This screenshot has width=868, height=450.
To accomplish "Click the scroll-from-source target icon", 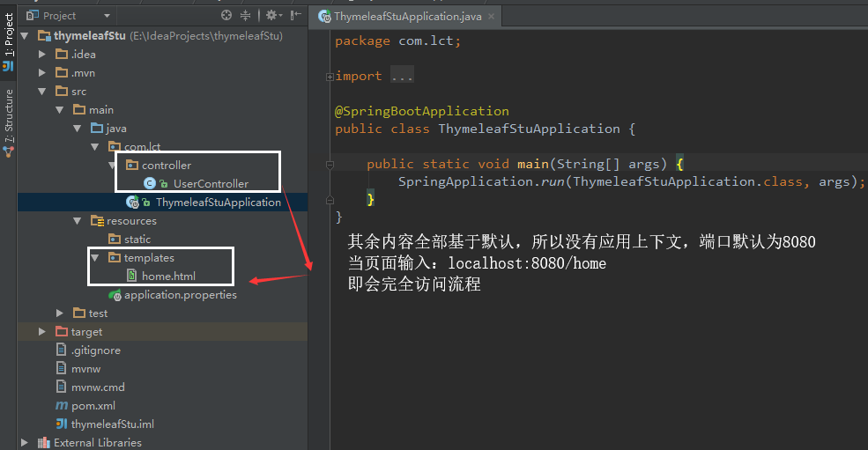I will click(x=226, y=16).
